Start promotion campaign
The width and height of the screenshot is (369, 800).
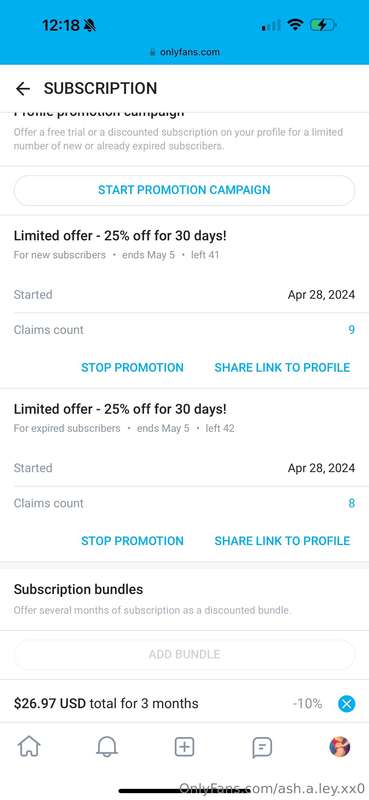184,190
